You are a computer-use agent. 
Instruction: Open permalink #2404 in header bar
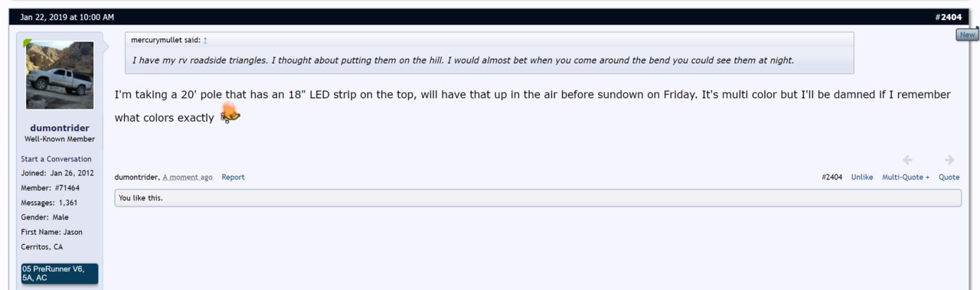[x=948, y=17]
